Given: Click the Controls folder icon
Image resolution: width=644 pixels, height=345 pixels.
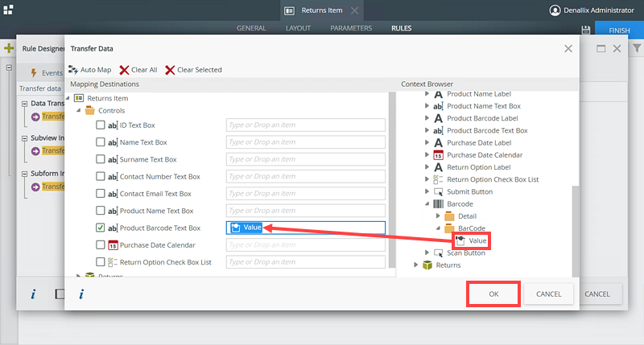Looking at the screenshot, I should [x=89, y=110].
